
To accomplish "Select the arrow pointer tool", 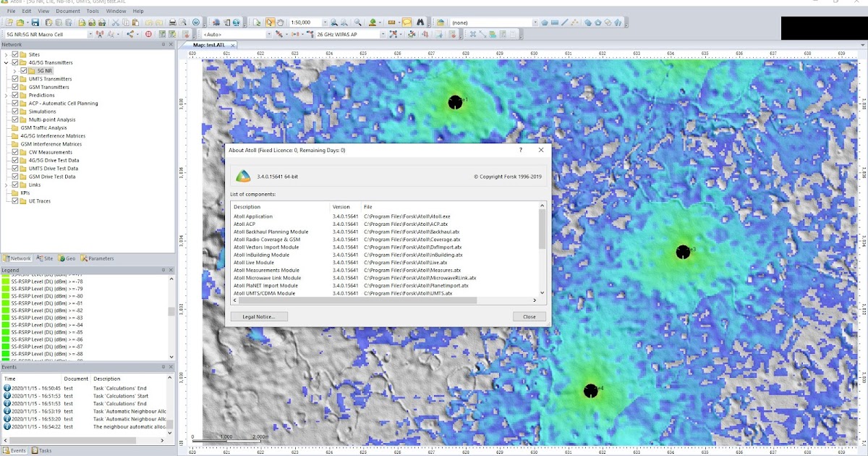I will click(269, 22).
